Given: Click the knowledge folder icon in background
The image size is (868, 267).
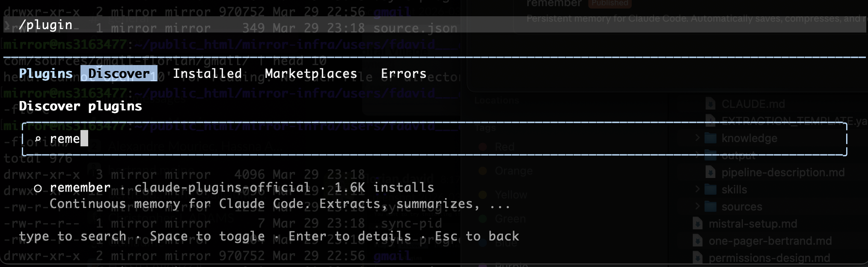Looking at the screenshot, I should pos(710,138).
